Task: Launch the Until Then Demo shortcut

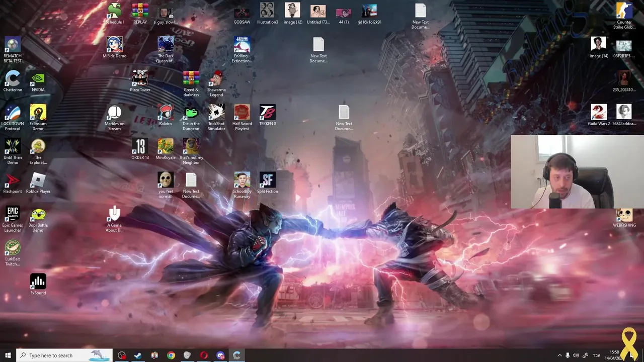Action: pos(13,151)
